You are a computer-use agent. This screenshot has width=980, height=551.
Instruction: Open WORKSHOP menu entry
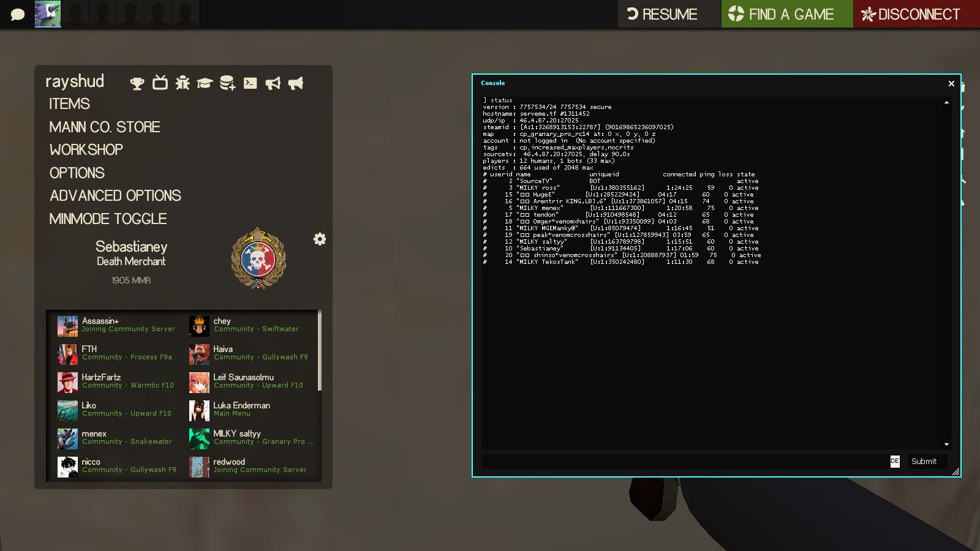point(86,150)
